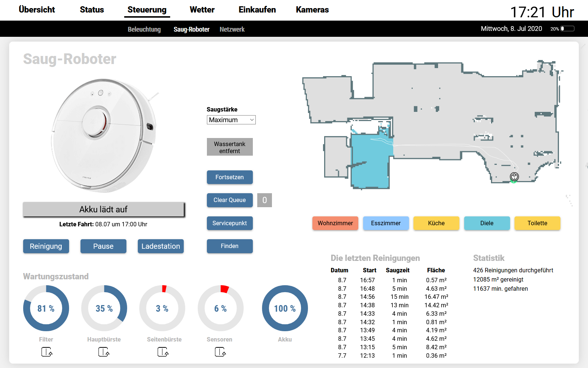Switch to the Kameras tab
588x368 pixels.
coord(312,10)
